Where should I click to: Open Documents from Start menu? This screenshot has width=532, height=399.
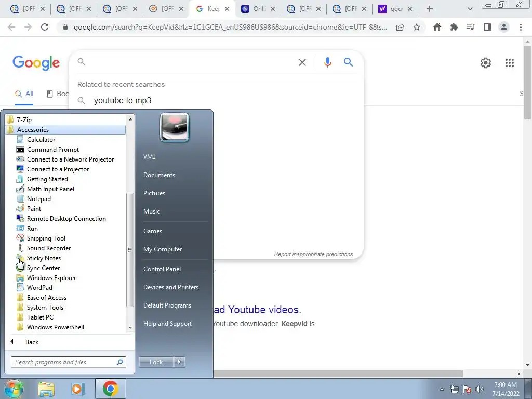pos(159,175)
